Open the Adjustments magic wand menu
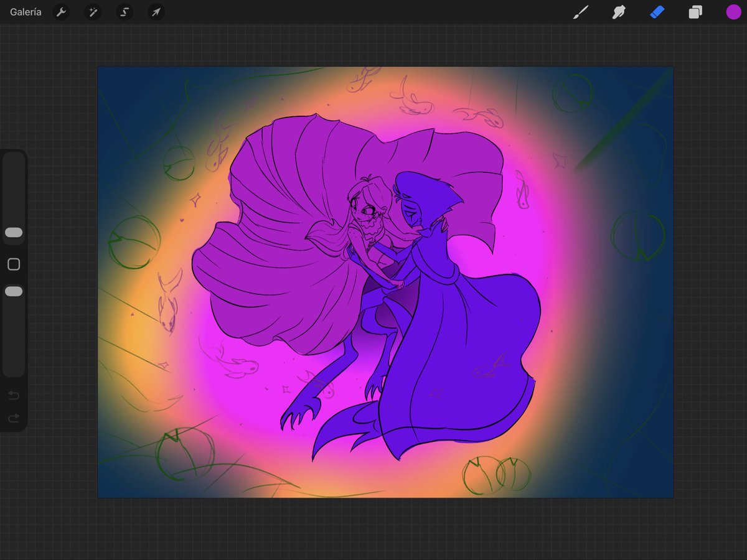Image resolution: width=747 pixels, height=560 pixels. [93, 12]
